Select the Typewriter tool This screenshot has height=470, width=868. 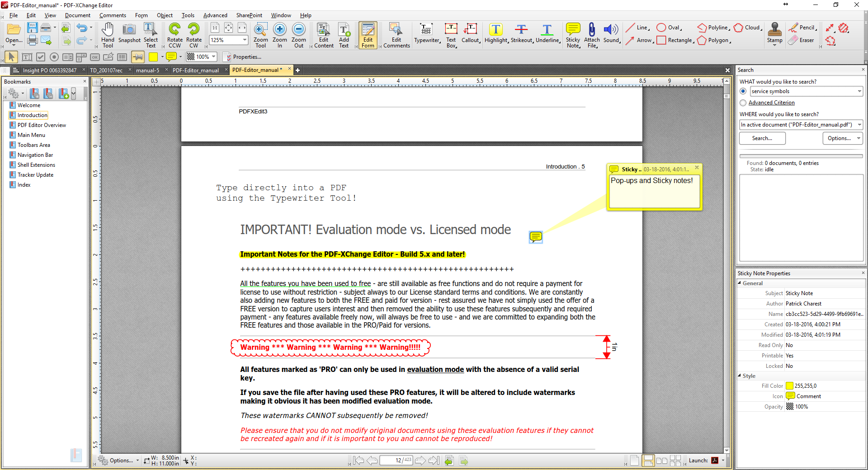coord(427,34)
